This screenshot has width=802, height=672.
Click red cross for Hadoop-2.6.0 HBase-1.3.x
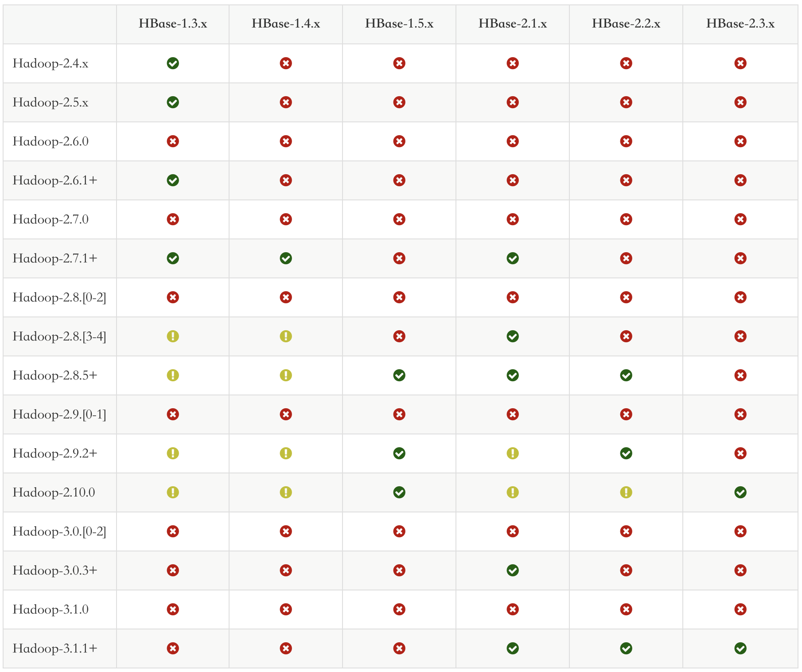pos(173,141)
